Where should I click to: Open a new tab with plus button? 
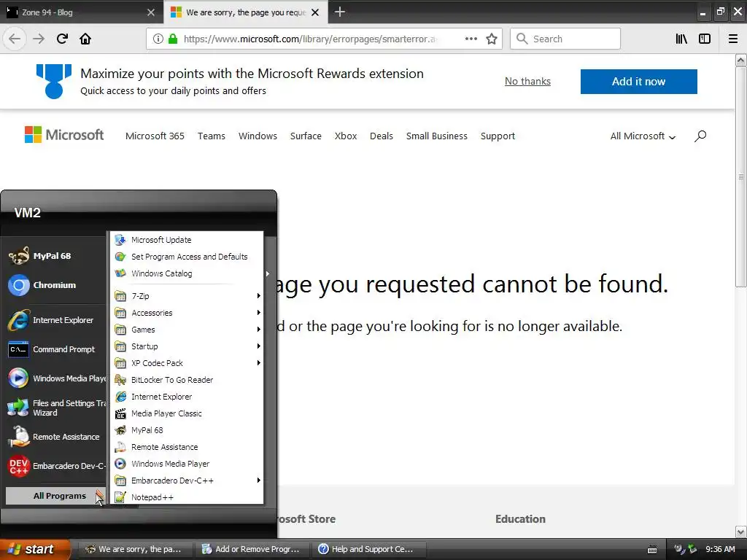[340, 12]
